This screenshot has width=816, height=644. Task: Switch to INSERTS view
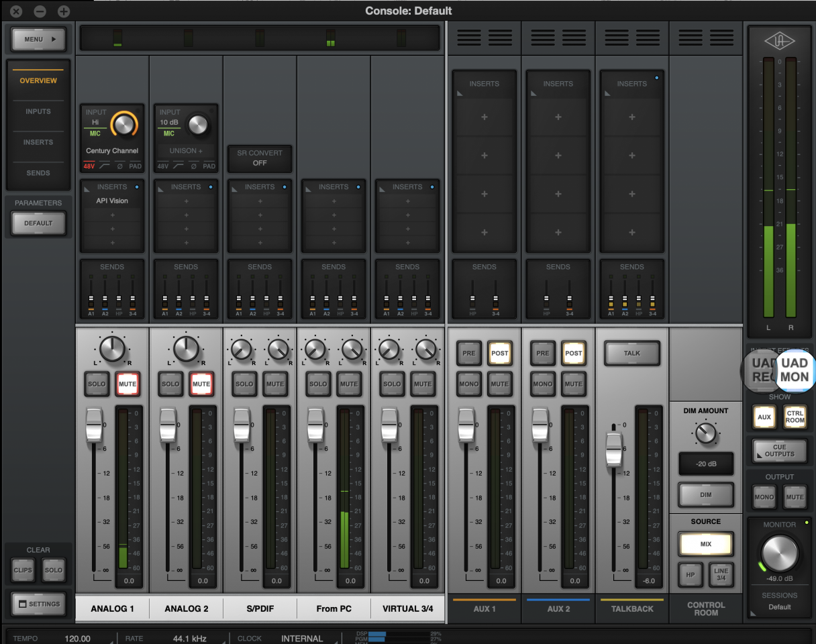pyautogui.click(x=38, y=142)
